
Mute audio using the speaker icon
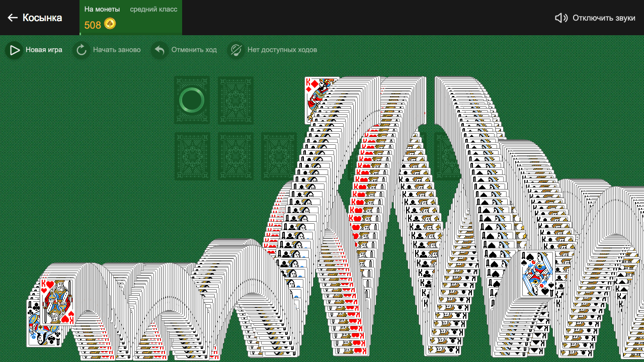(560, 17)
